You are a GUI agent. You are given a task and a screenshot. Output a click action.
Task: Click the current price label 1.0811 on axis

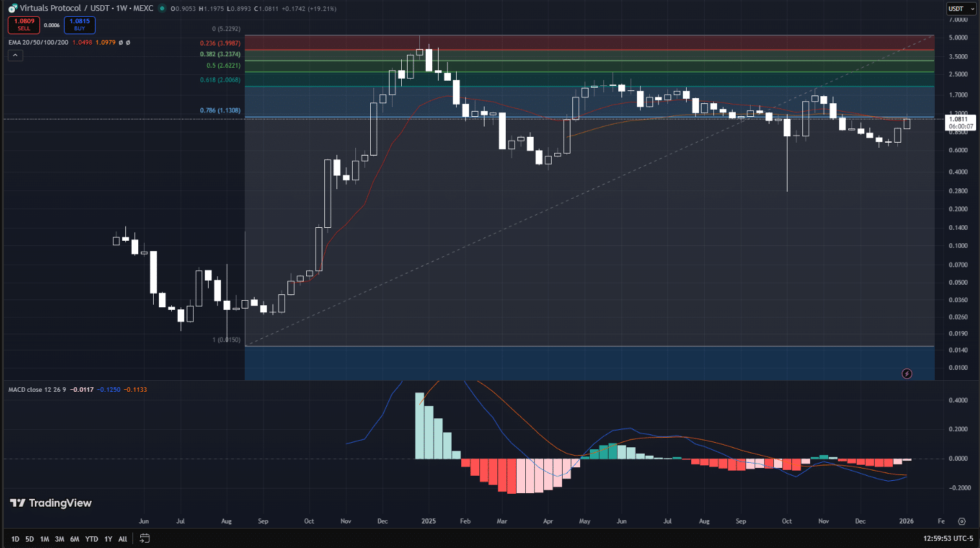click(x=960, y=119)
